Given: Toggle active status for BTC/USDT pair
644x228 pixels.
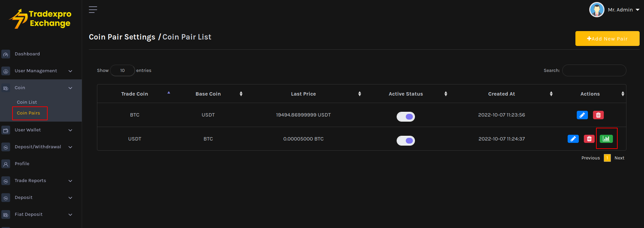Looking at the screenshot, I should coord(405,117).
